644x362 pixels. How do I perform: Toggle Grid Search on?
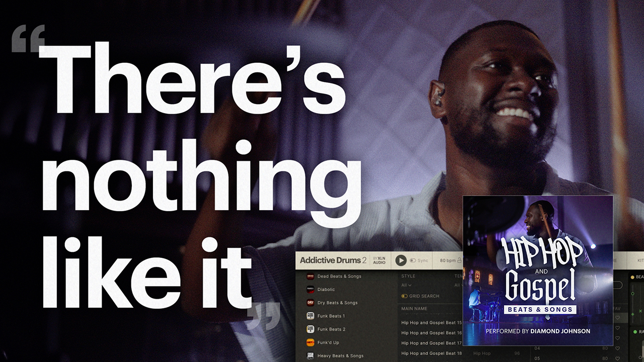pyautogui.click(x=404, y=296)
